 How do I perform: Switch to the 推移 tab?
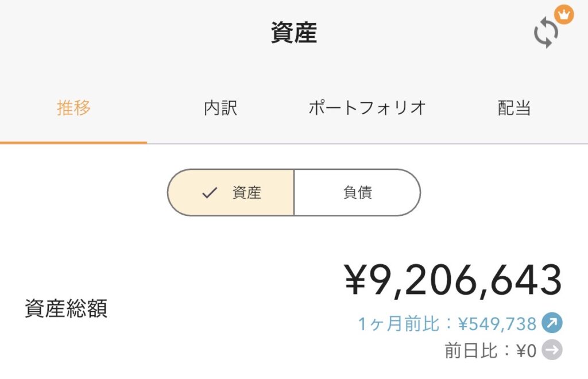73,108
